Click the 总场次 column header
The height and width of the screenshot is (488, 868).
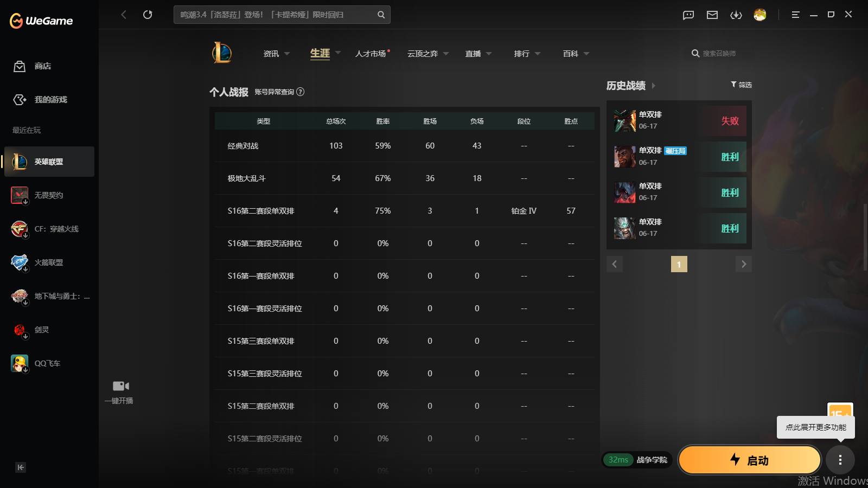click(336, 121)
